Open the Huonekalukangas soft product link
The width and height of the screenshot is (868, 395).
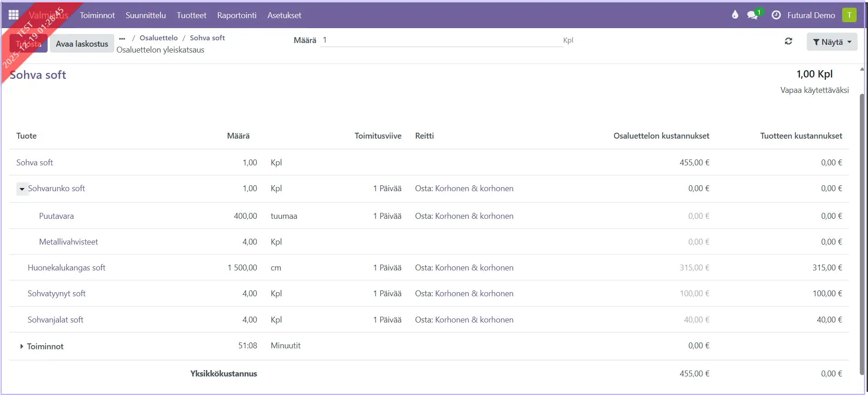66,268
